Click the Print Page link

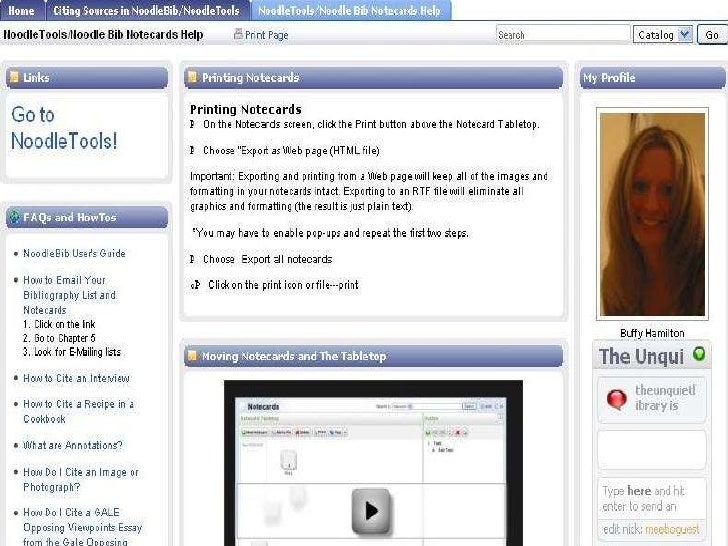pyautogui.click(x=266, y=35)
